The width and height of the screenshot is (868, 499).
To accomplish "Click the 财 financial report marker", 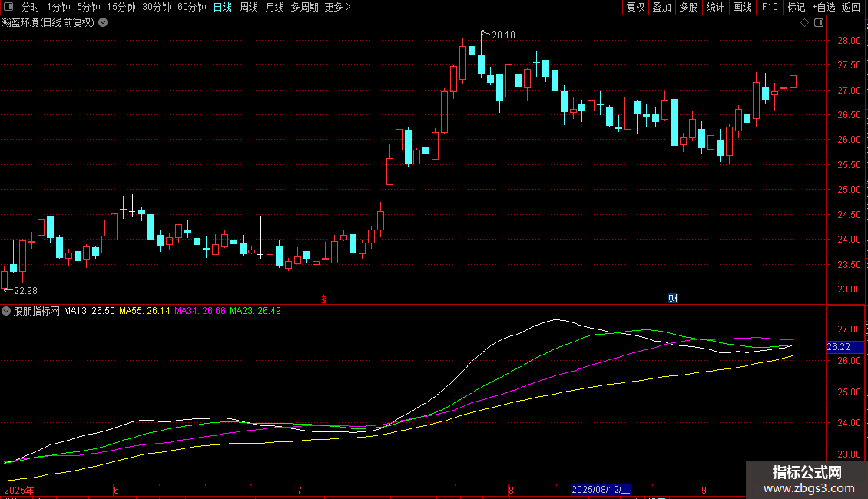I will pos(673,299).
